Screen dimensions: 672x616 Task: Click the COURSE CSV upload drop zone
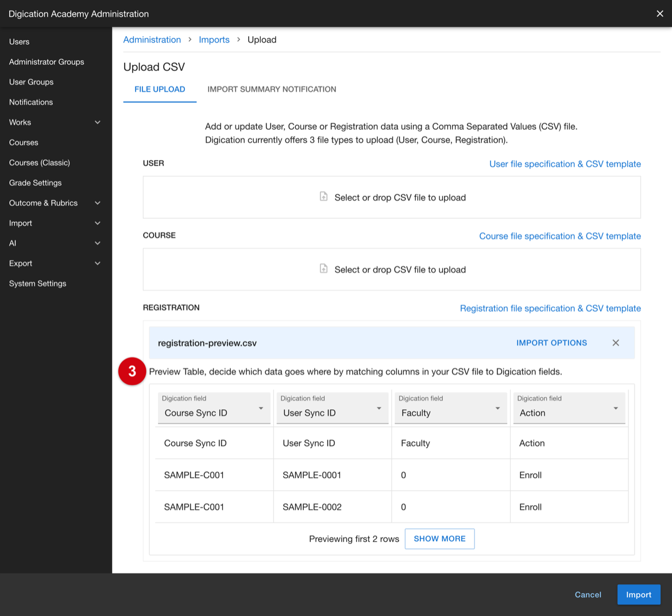click(392, 269)
